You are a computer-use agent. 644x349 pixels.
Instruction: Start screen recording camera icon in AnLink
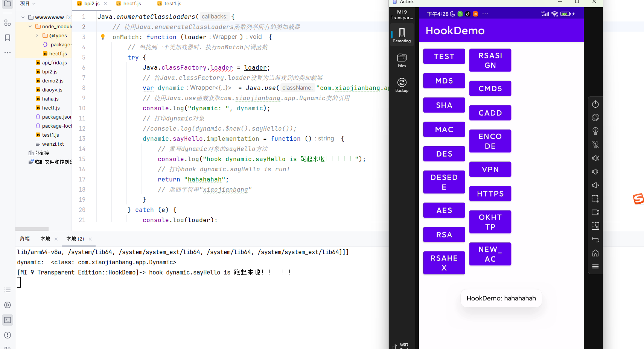coord(595,212)
